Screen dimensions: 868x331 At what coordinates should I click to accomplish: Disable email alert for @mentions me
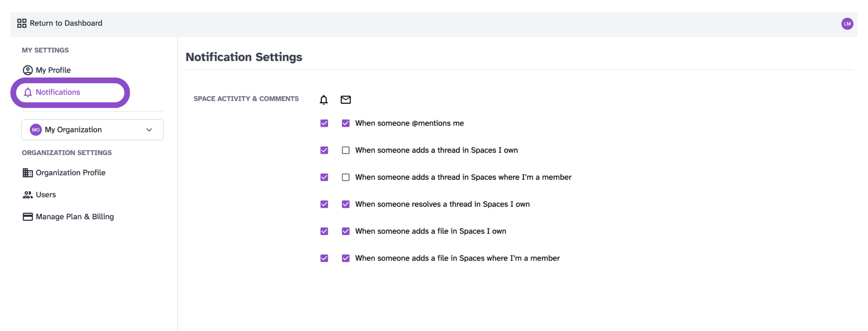(x=346, y=123)
